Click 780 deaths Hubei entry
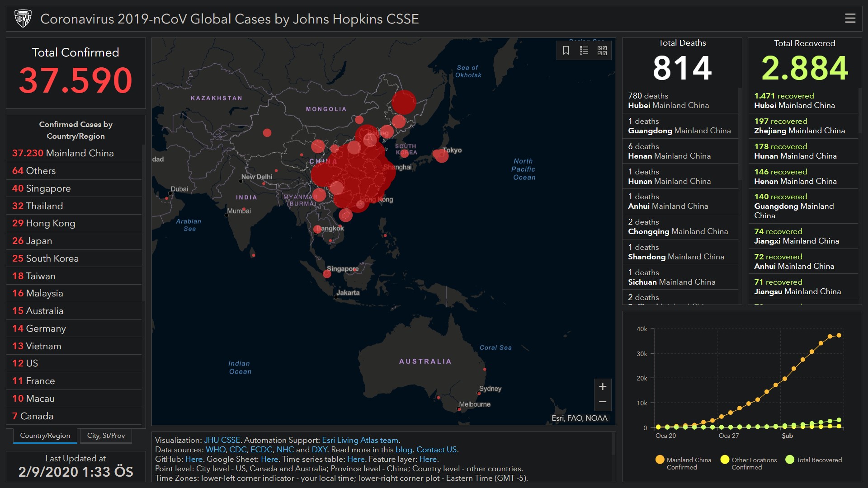This screenshot has width=868, height=488. point(680,100)
